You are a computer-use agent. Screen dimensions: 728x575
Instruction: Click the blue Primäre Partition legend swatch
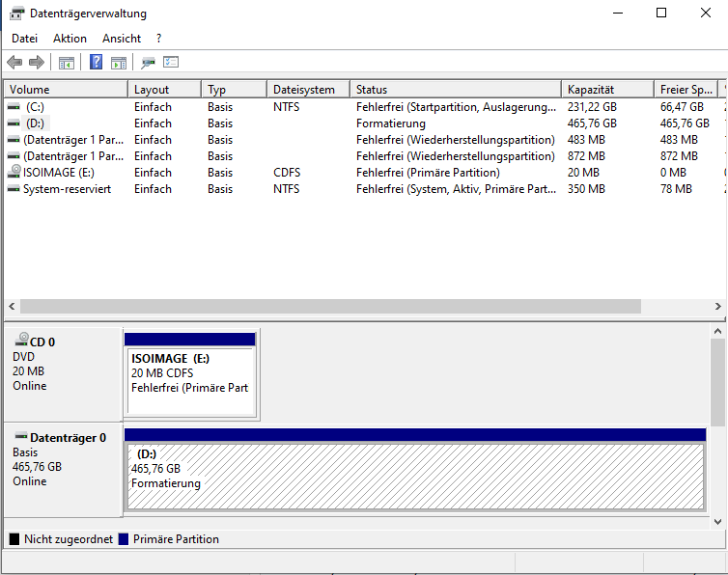[124, 538]
